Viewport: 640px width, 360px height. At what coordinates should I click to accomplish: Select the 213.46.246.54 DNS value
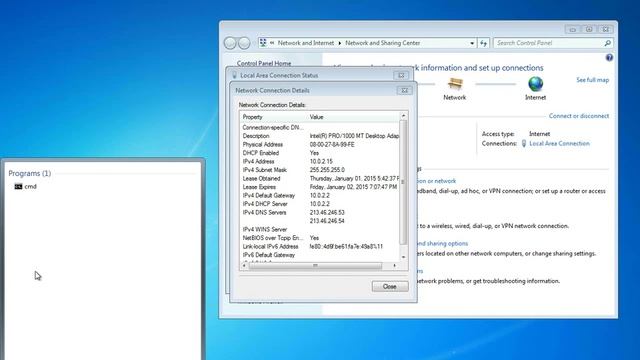327,221
